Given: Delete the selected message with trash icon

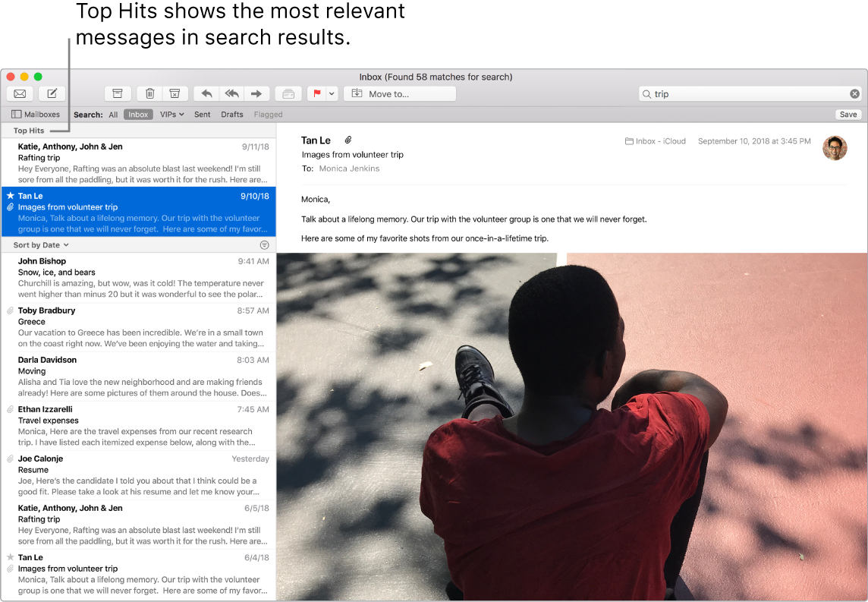Looking at the screenshot, I should (149, 93).
